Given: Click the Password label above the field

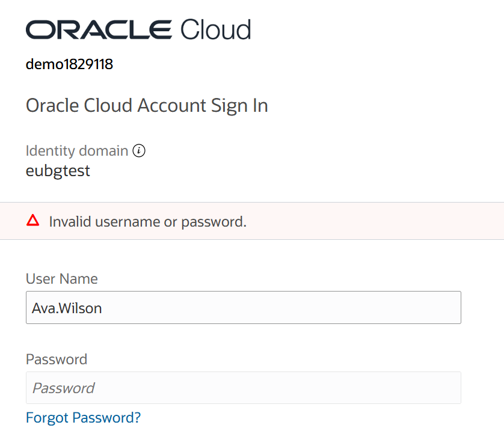Looking at the screenshot, I should pos(57,359).
